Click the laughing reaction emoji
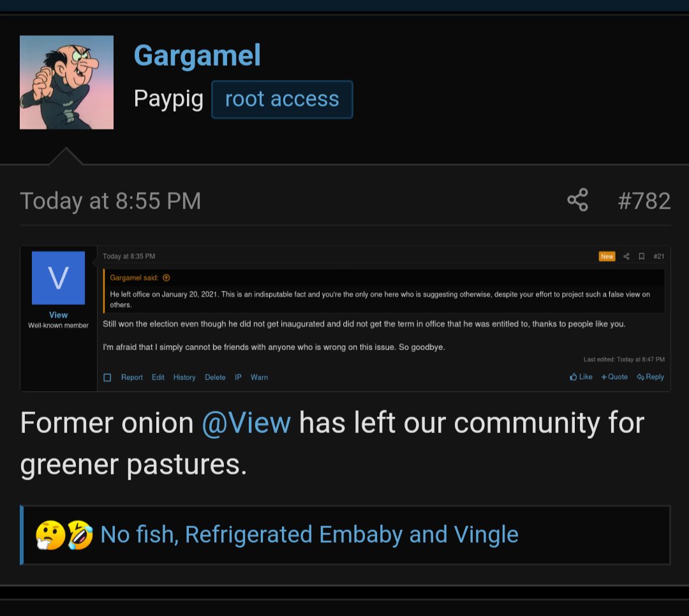This screenshot has width=689, height=616. (80, 535)
